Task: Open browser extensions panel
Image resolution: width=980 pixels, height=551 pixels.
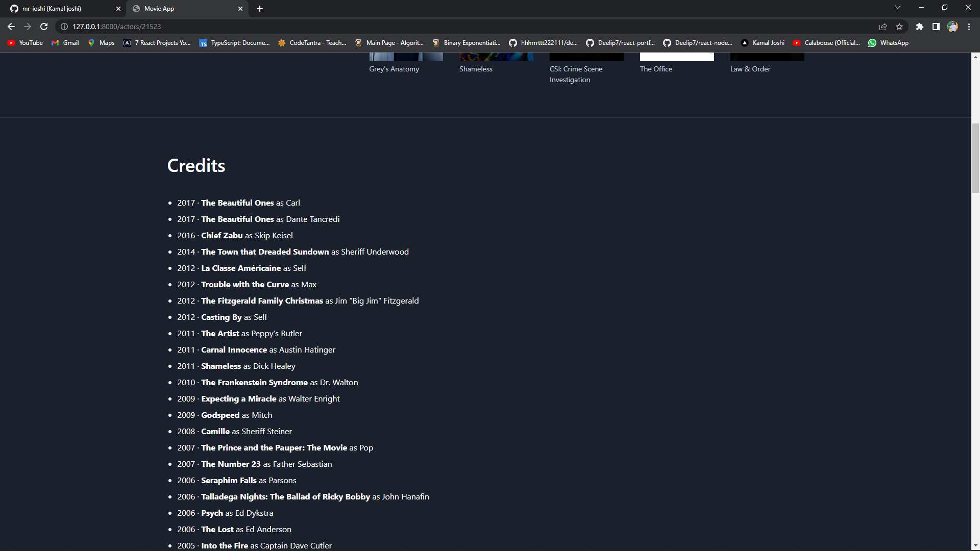Action: click(x=920, y=27)
